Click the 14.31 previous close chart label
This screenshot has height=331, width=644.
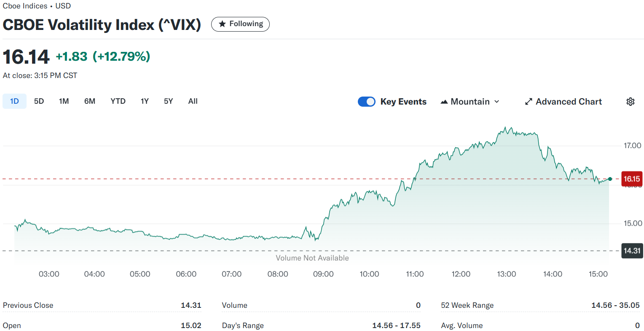632,250
